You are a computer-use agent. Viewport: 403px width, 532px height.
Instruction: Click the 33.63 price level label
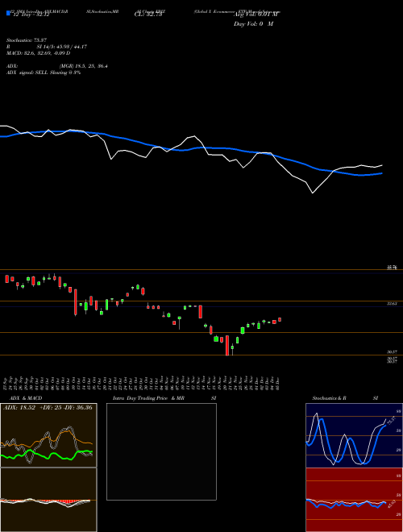click(393, 304)
